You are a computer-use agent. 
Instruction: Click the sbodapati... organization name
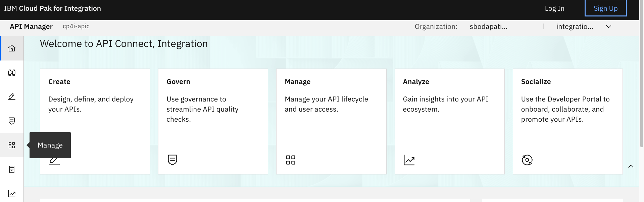point(488,27)
